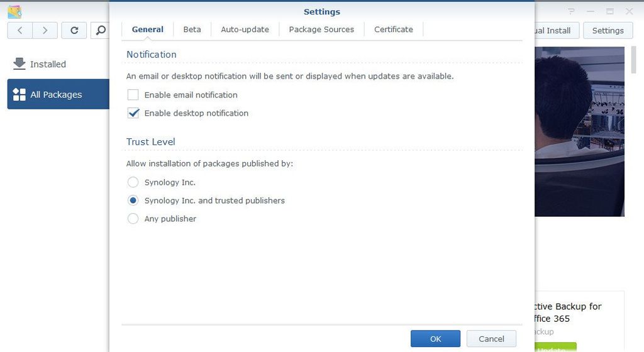Select Synology Inc. only trust level
The width and height of the screenshot is (644, 352).
[133, 182]
